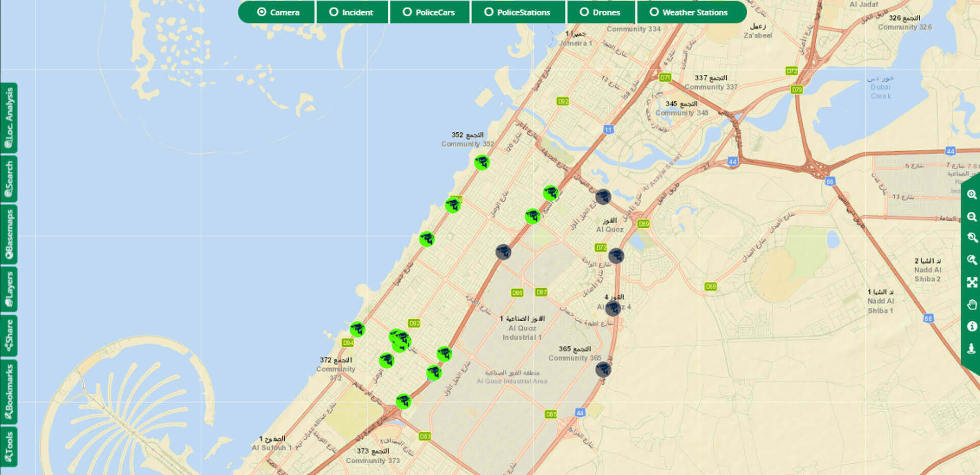
Task: Open the Search side tab
Action: coord(9,179)
